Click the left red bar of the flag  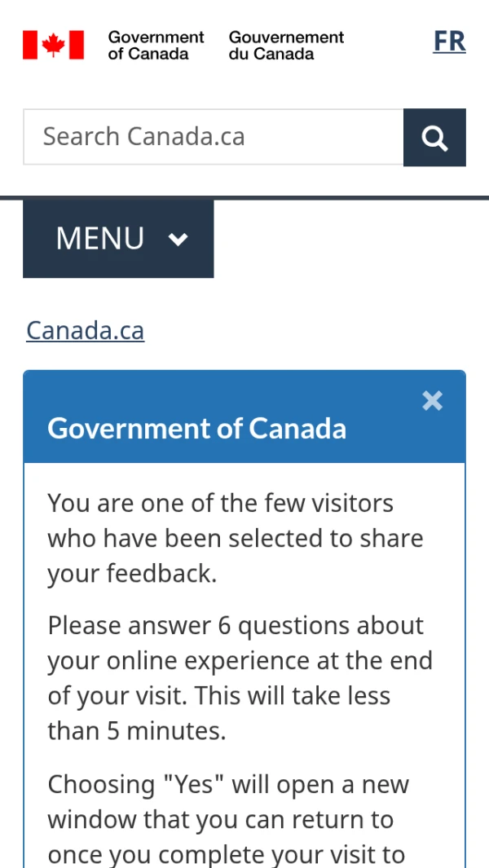click(x=30, y=45)
